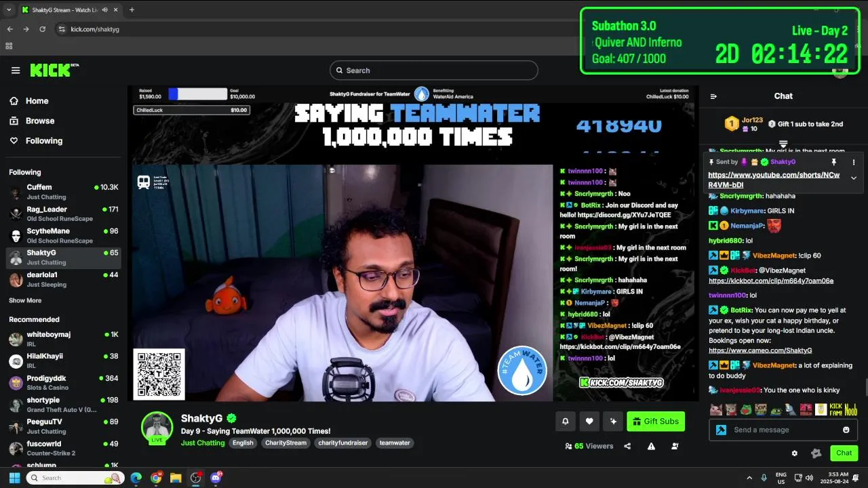The height and width of the screenshot is (488, 868).
Task: Open ScytheMane channel in sidebar
Action: [x=64, y=235]
